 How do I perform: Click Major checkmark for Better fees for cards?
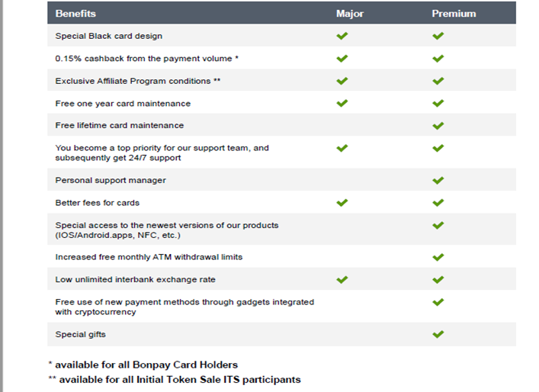coord(342,203)
